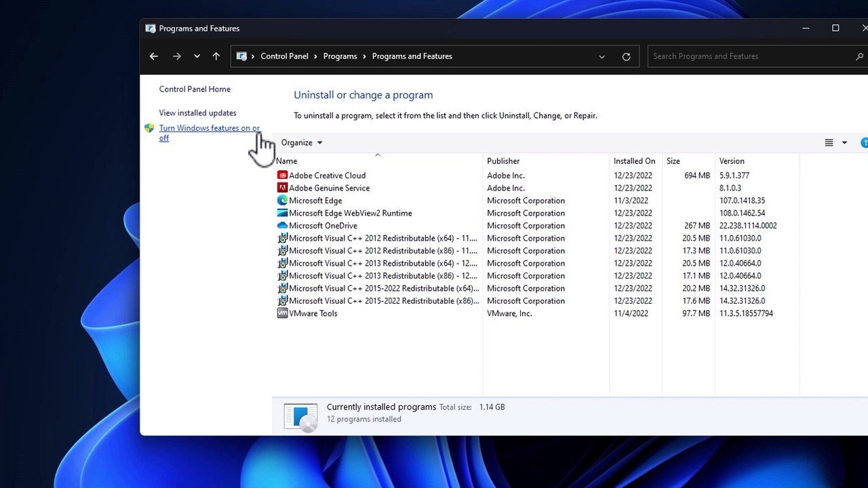Select Visual C++ 2012 x86 installer icon
Image resolution: width=868 pixels, height=488 pixels.
pos(282,251)
